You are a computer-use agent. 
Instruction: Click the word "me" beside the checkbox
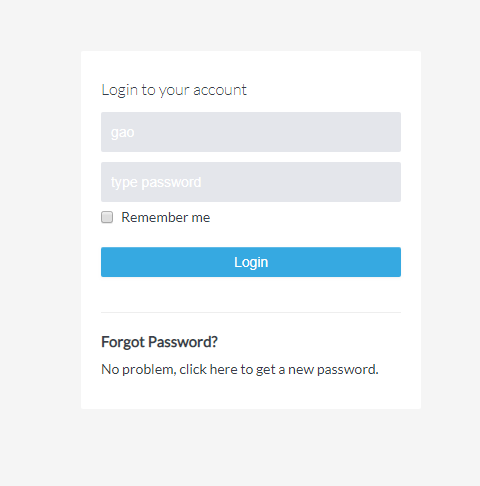pos(201,218)
